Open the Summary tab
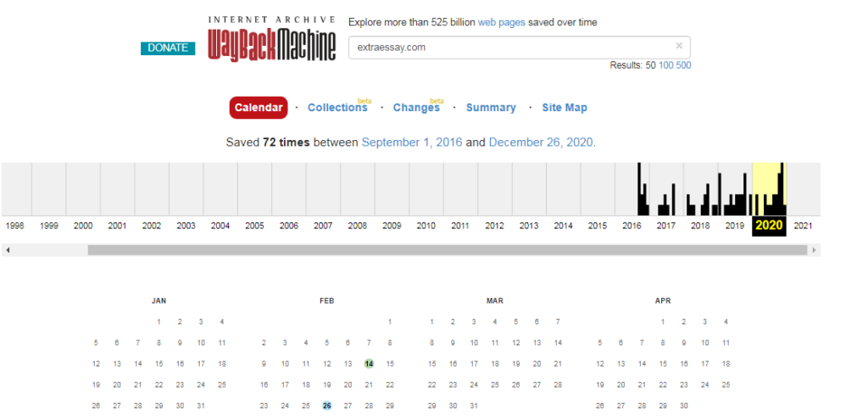Image resolution: width=868 pixels, height=420 pixels. coord(491,108)
